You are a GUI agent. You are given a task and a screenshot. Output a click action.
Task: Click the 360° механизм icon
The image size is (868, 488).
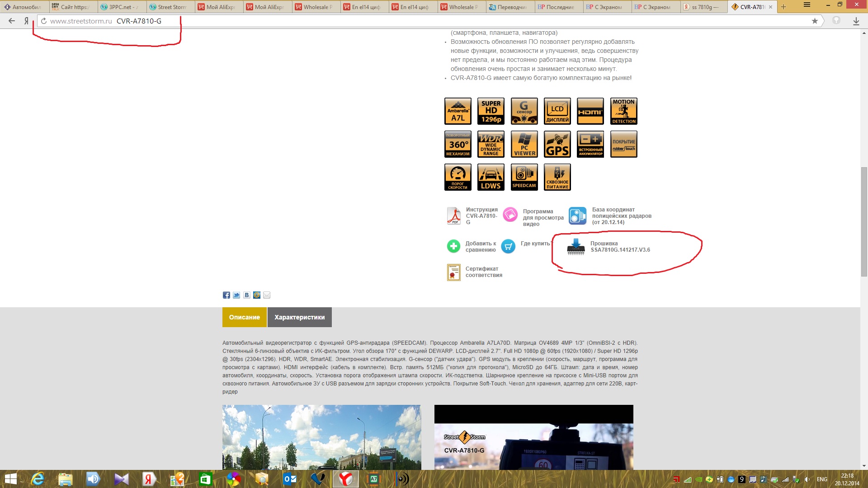pos(458,144)
